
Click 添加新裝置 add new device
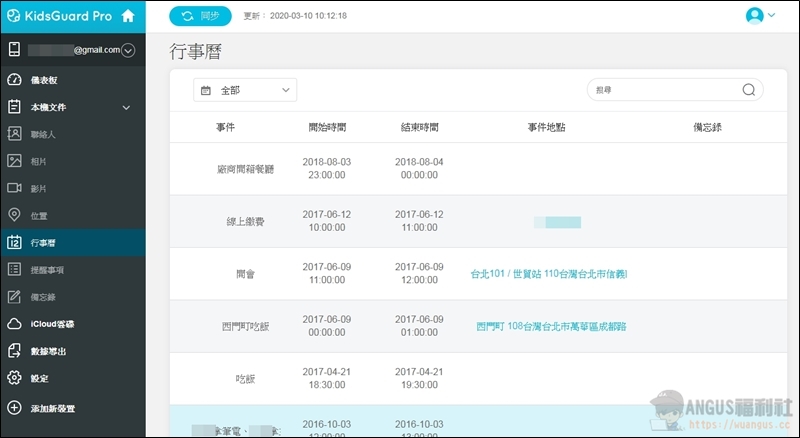52,408
